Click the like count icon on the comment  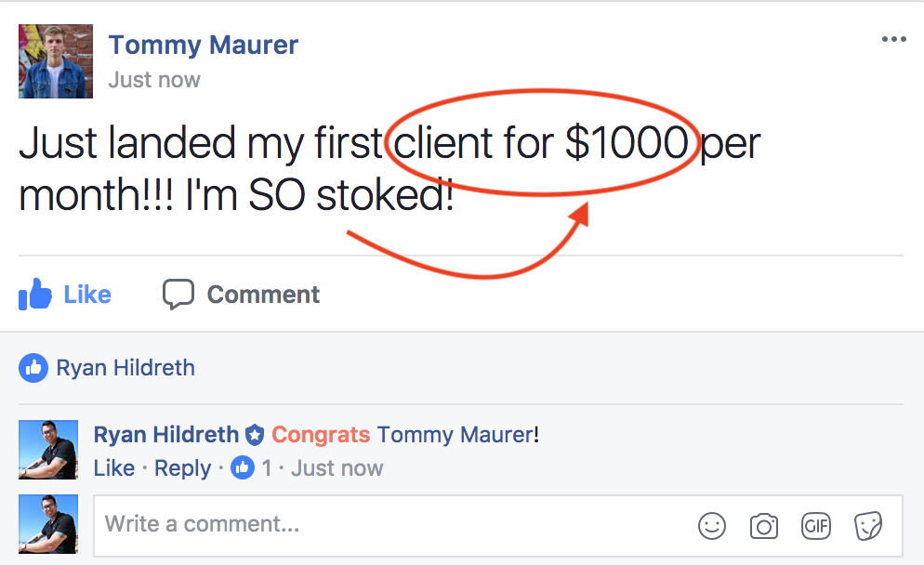[x=243, y=467]
